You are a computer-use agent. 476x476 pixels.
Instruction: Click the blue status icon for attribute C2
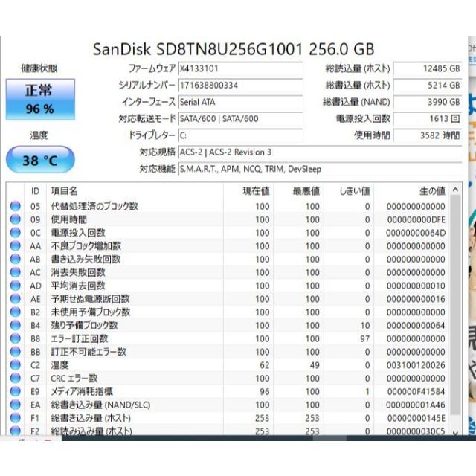15,365
